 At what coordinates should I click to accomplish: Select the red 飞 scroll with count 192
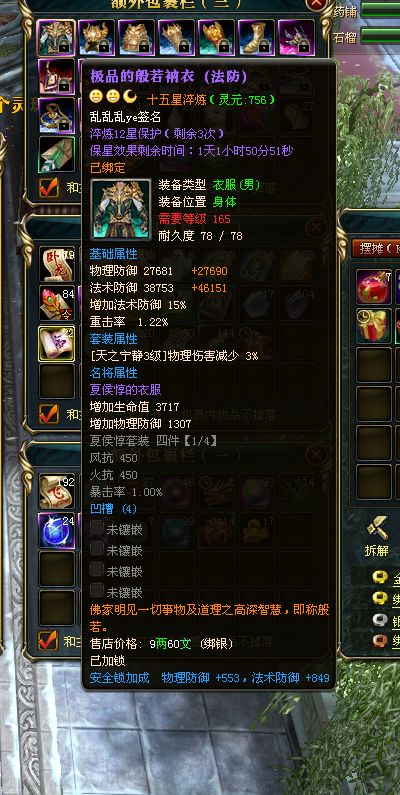click(x=57, y=492)
